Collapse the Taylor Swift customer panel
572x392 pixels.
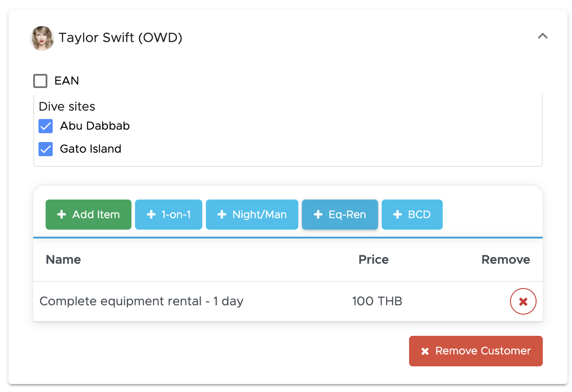click(x=542, y=36)
